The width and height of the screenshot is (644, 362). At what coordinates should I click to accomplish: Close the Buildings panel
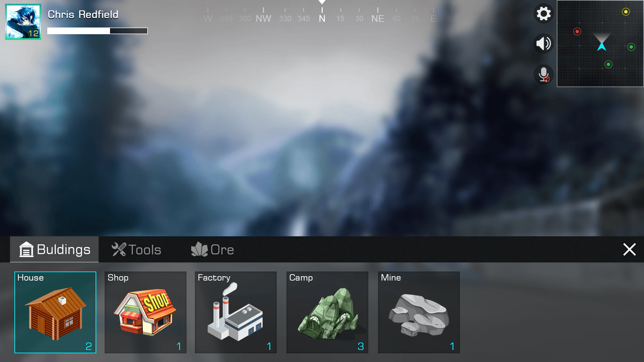click(x=629, y=249)
